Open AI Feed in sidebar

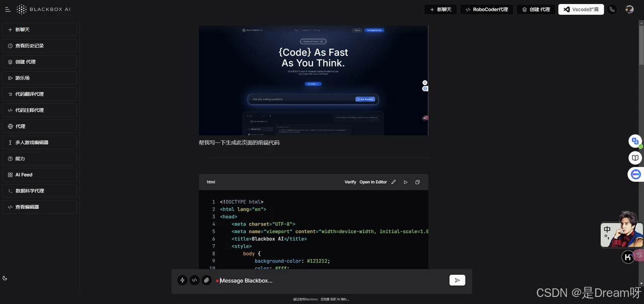40,175
